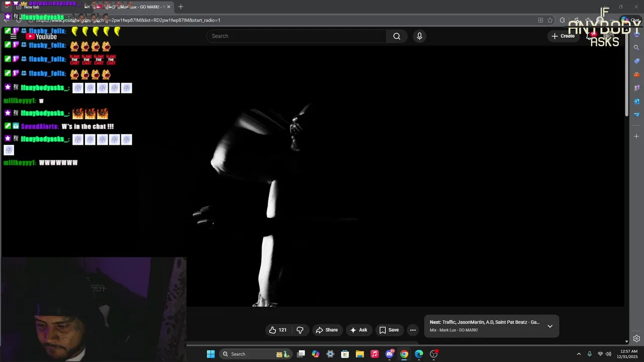Open the Music app in the taskbar
The image size is (644, 362).
coord(374,354)
